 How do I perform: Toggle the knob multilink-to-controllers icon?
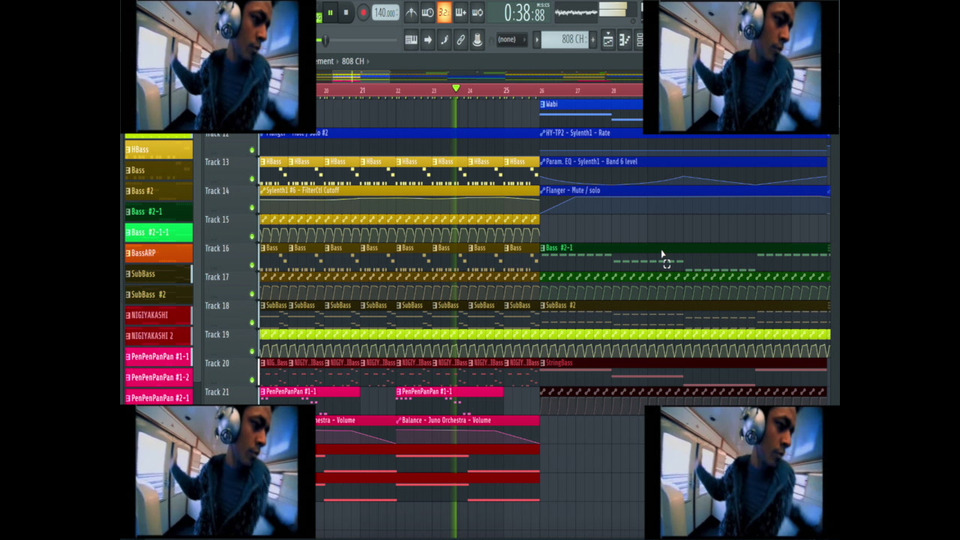pyautogui.click(x=477, y=40)
